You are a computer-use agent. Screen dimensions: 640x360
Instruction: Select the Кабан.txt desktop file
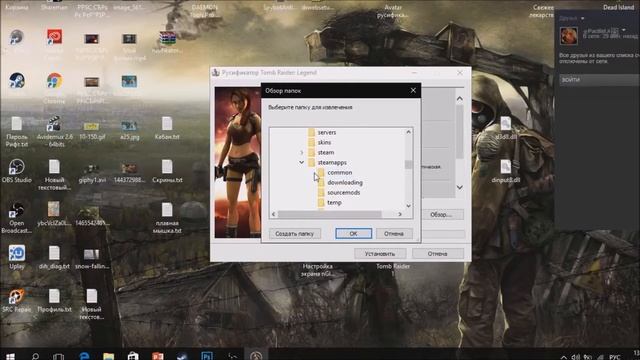click(167, 124)
